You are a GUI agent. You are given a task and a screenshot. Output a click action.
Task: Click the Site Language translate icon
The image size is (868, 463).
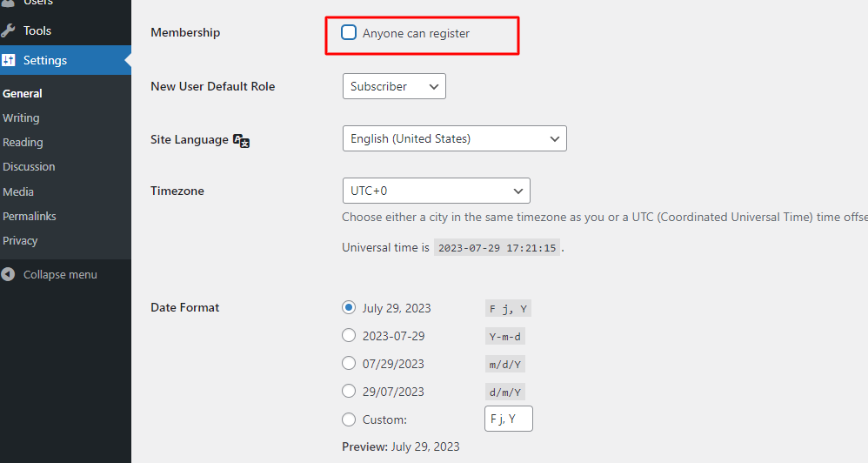tap(242, 141)
